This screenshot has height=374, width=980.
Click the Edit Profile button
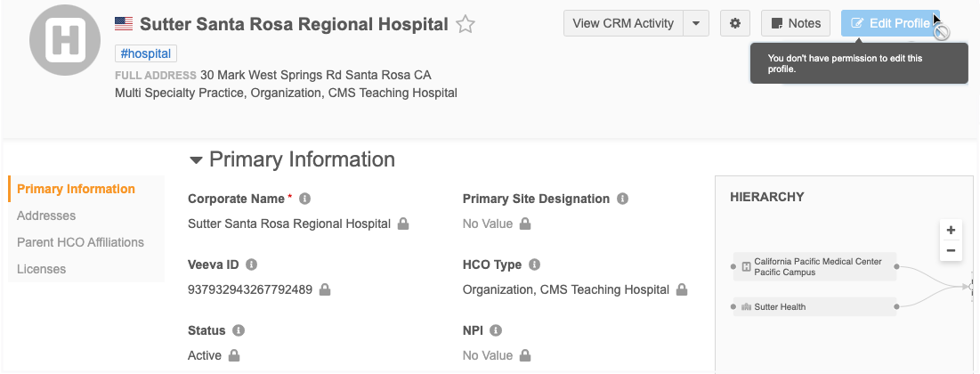890,23
